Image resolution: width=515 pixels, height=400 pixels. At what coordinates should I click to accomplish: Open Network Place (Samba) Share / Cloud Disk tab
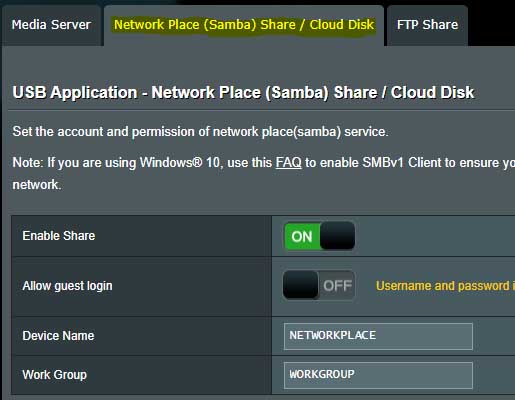tap(244, 25)
